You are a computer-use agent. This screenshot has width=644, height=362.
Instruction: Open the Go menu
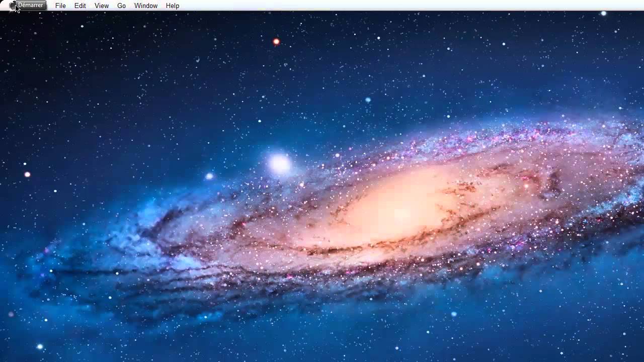click(121, 6)
